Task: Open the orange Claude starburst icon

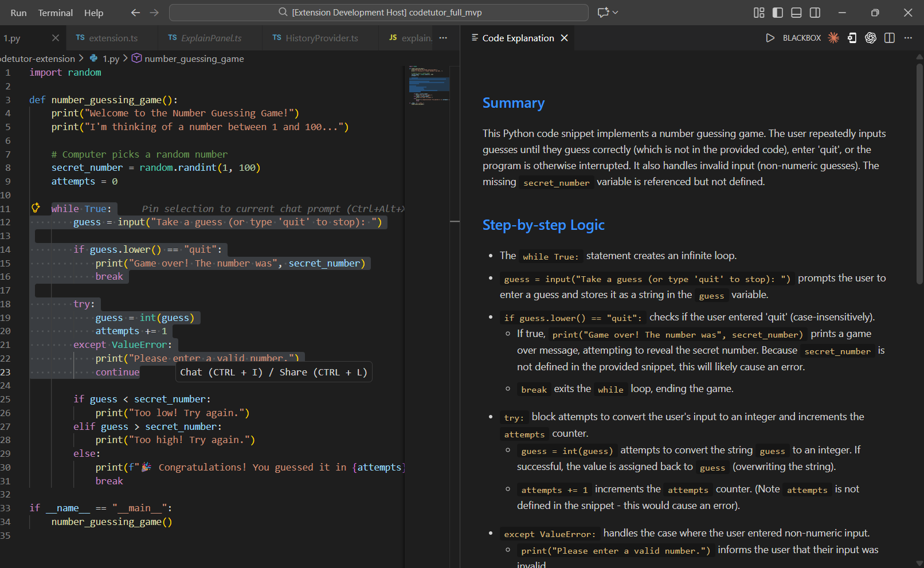Action: (x=833, y=38)
